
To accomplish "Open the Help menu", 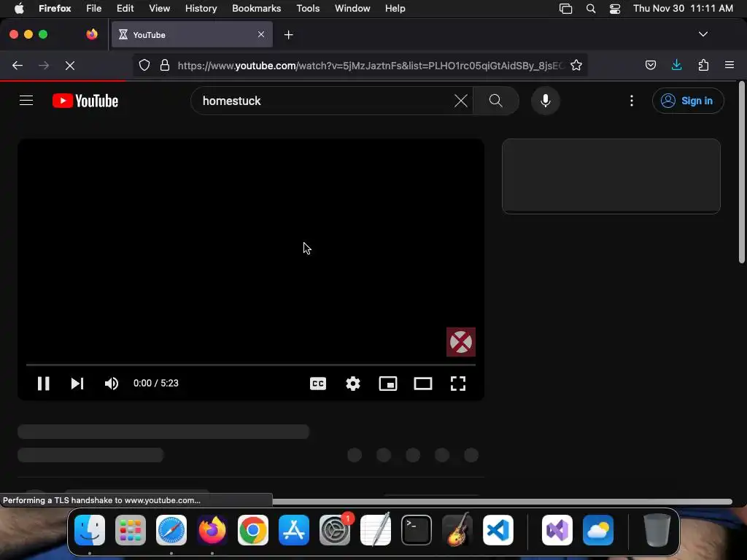I will [x=395, y=8].
